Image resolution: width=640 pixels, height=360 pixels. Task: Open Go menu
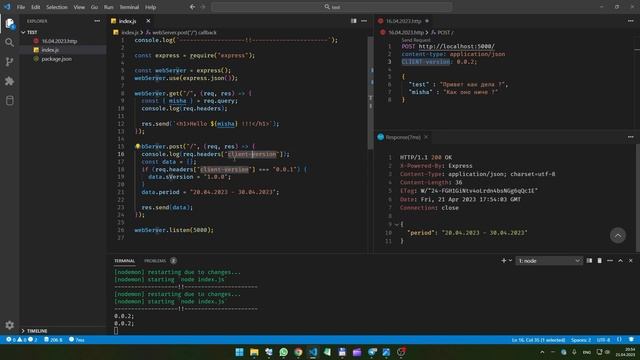94,7
